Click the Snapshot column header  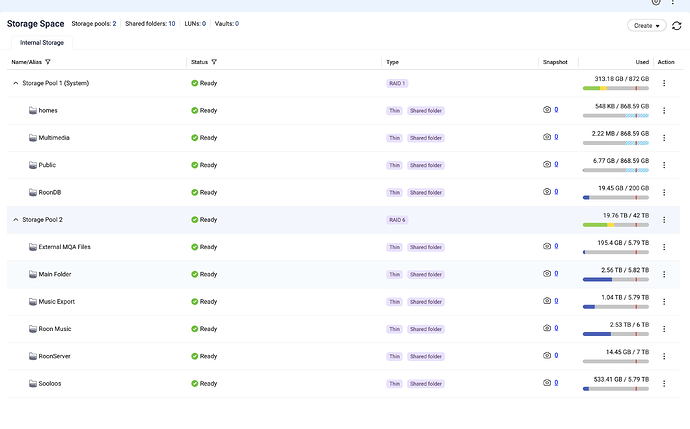pos(555,62)
